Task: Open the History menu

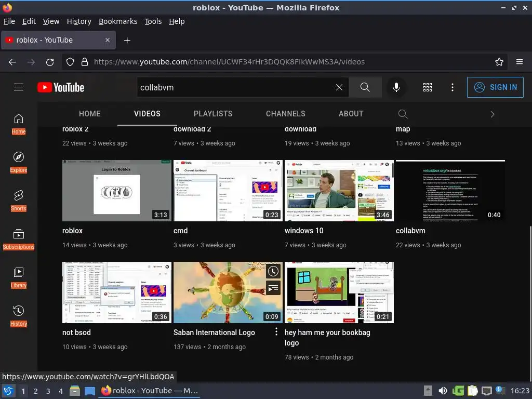Action: pos(79,21)
